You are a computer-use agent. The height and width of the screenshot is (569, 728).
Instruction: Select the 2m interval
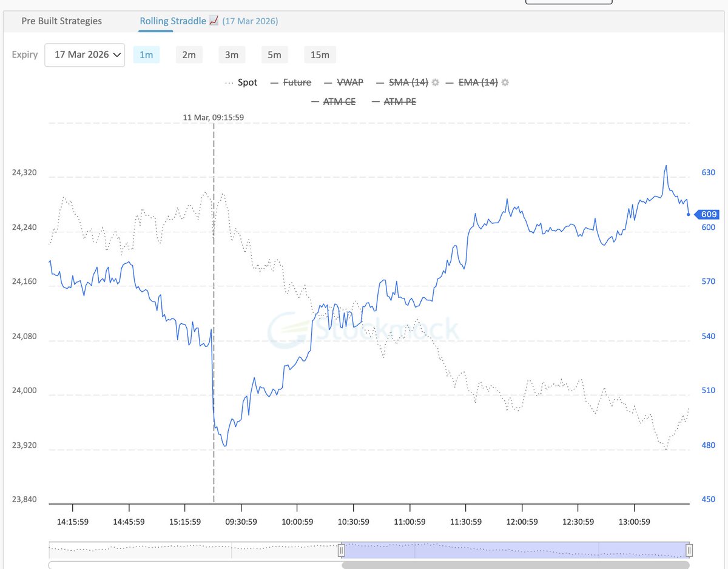coord(189,55)
